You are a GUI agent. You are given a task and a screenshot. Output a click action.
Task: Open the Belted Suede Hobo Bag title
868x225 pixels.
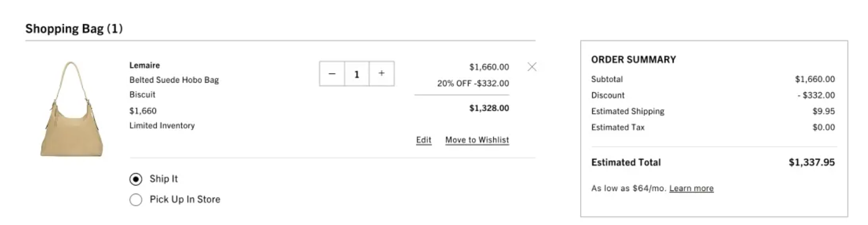[x=174, y=80]
